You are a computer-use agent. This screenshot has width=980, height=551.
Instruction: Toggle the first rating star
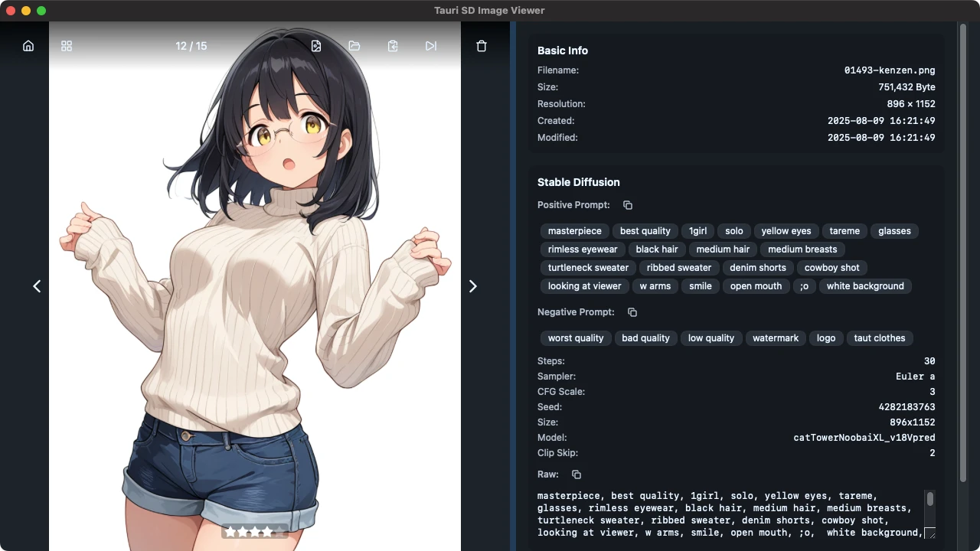pyautogui.click(x=230, y=531)
